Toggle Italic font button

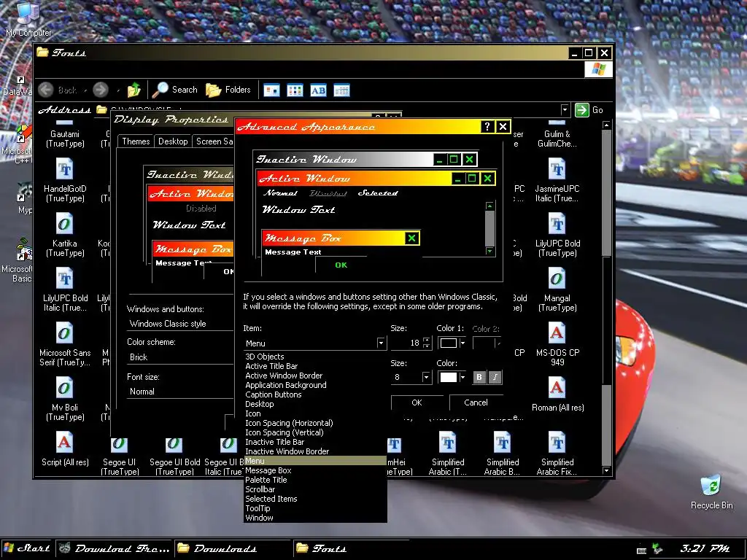point(495,377)
